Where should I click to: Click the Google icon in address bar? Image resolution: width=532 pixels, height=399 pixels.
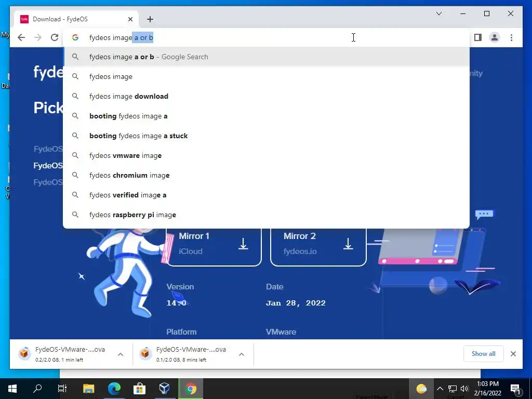coord(75,37)
